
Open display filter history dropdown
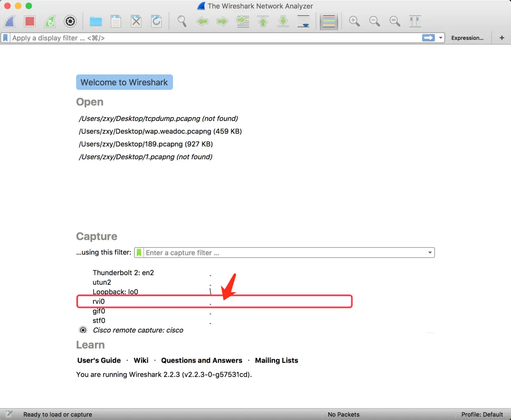pyautogui.click(x=441, y=38)
